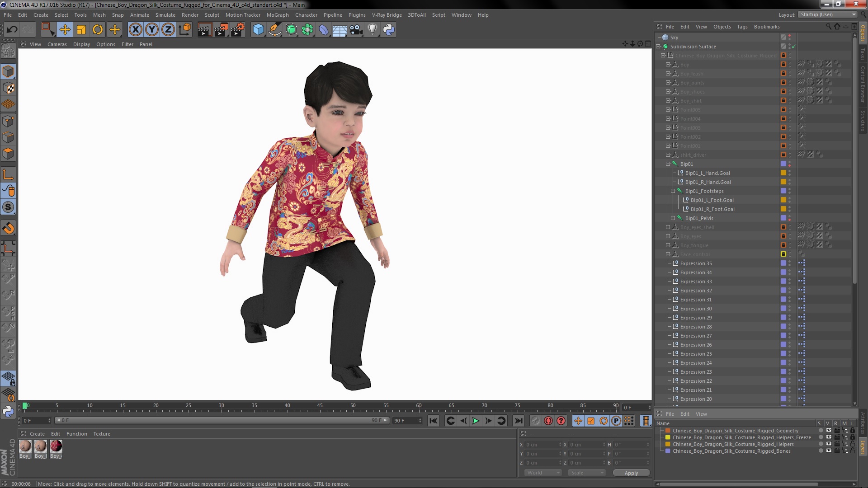The image size is (868, 488).
Task: Click timeline ruler at frame 45
Action: (320, 406)
